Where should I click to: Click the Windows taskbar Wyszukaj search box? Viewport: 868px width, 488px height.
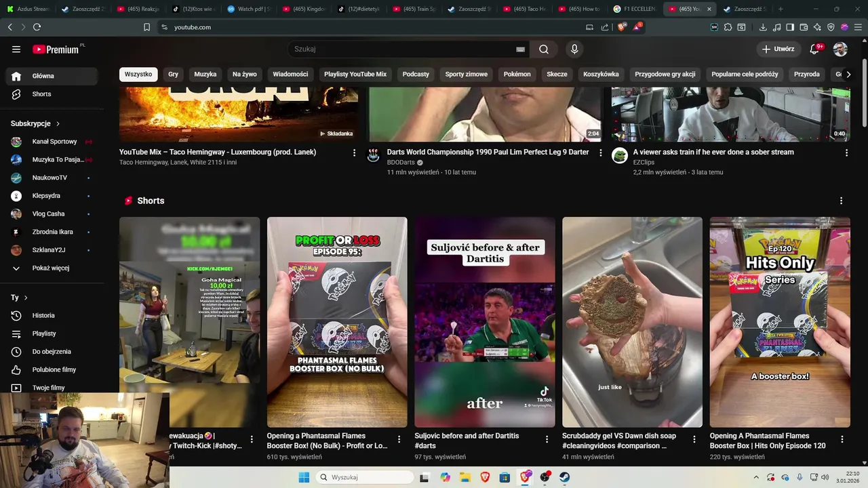[x=366, y=477]
